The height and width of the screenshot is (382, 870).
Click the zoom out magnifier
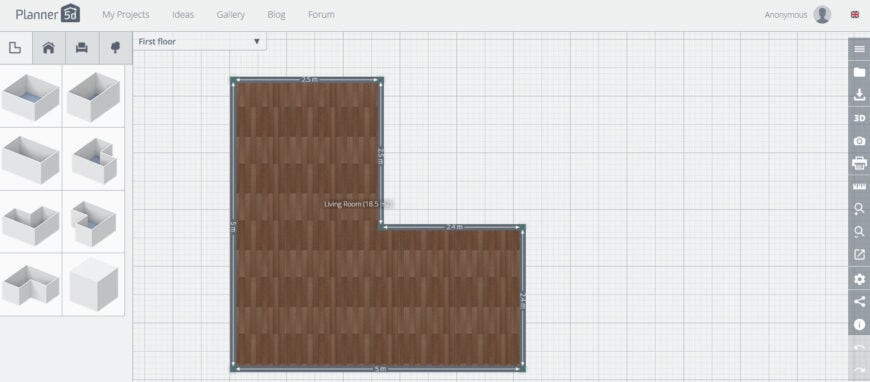(x=859, y=232)
